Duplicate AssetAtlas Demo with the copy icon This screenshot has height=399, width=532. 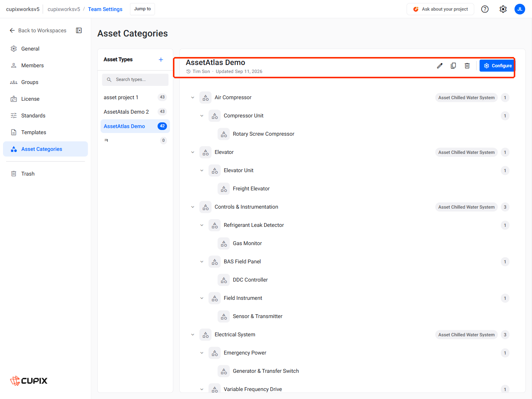[453, 66]
